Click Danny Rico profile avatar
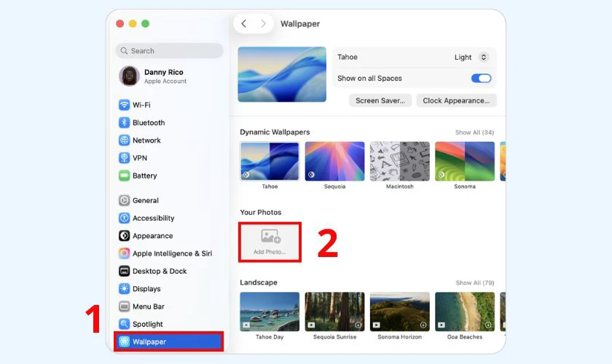The height and width of the screenshot is (364, 612). (x=129, y=76)
